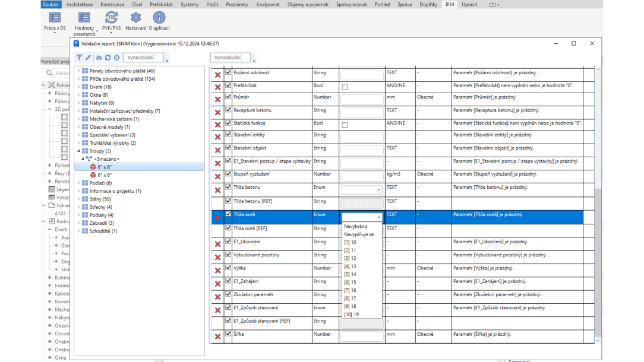Click the Požární odolnost value input field
This screenshot has height=362, width=644.
(362, 75)
